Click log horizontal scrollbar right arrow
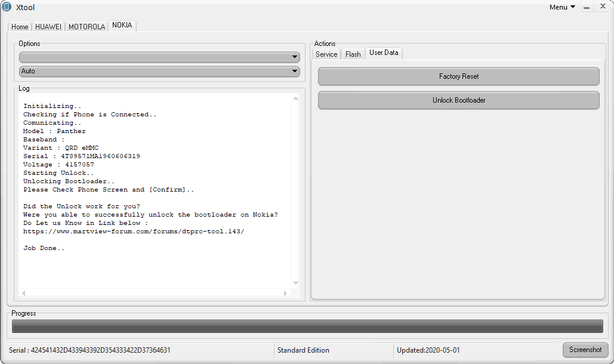The width and height of the screenshot is (614, 364). coord(285,293)
